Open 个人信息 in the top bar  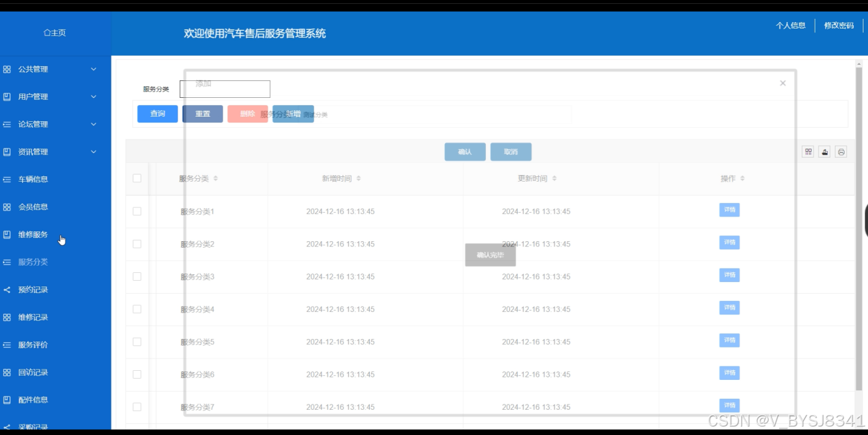(791, 26)
